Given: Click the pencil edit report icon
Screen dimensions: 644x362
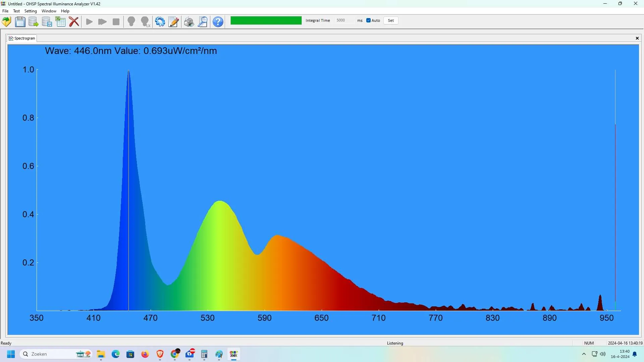Looking at the screenshot, I should coord(173,22).
